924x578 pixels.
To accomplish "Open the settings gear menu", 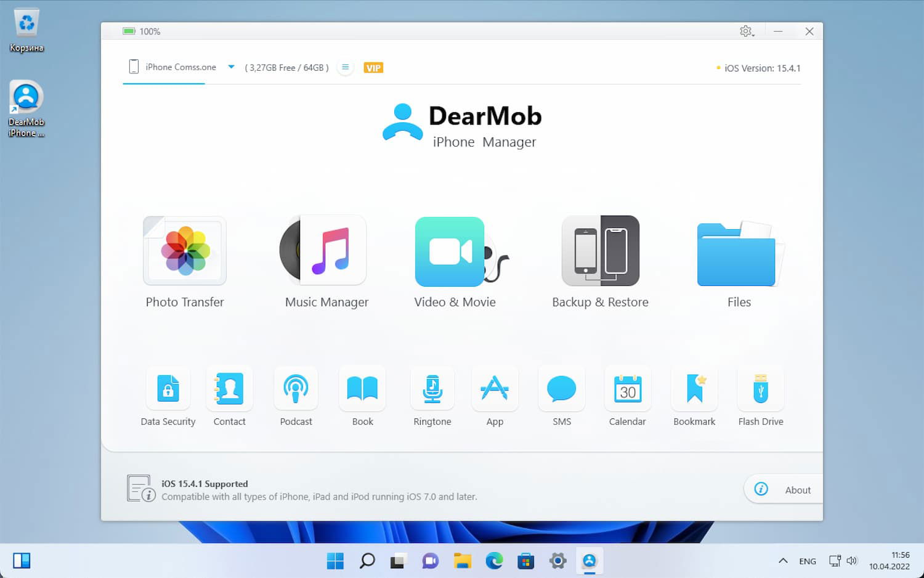I will [746, 31].
